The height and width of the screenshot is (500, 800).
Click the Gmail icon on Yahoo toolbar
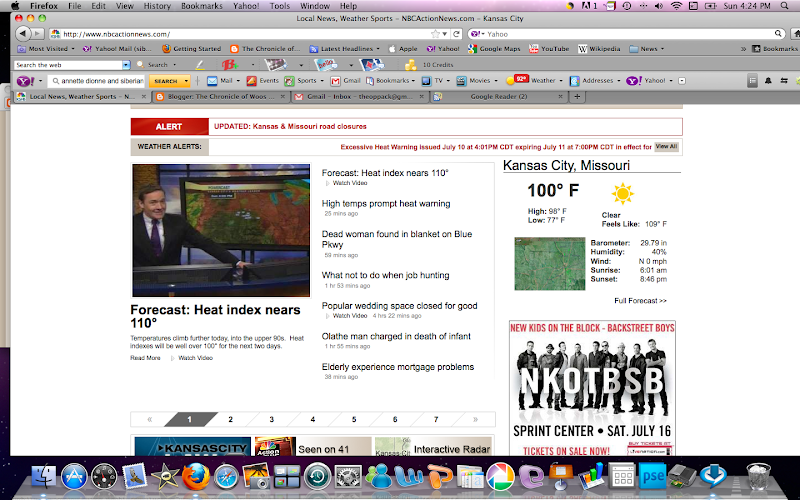pyautogui.click(x=335, y=81)
